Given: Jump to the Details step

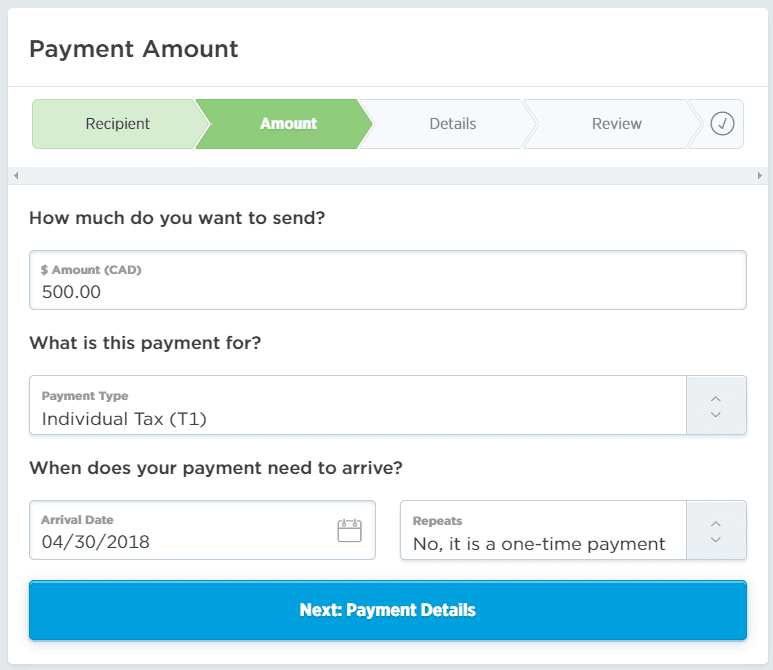Looking at the screenshot, I should [452, 124].
